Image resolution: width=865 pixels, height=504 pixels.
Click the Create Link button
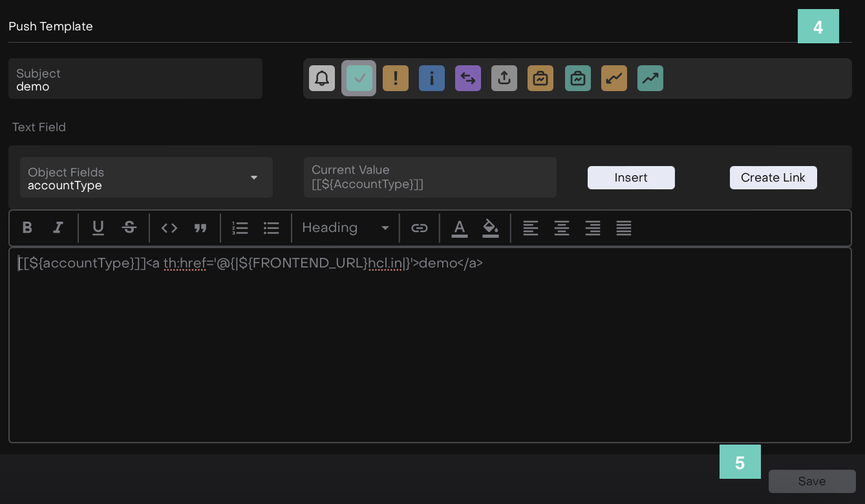pos(773,178)
